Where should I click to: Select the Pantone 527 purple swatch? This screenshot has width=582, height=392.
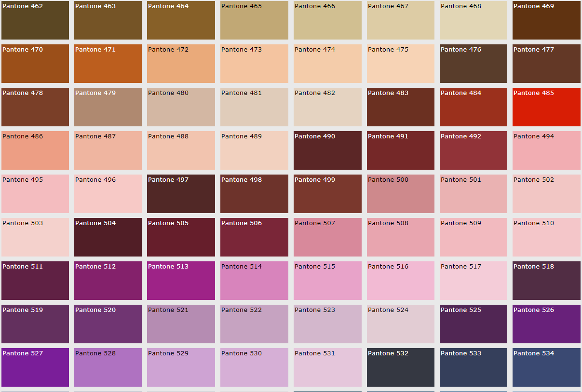pyautogui.click(x=35, y=367)
